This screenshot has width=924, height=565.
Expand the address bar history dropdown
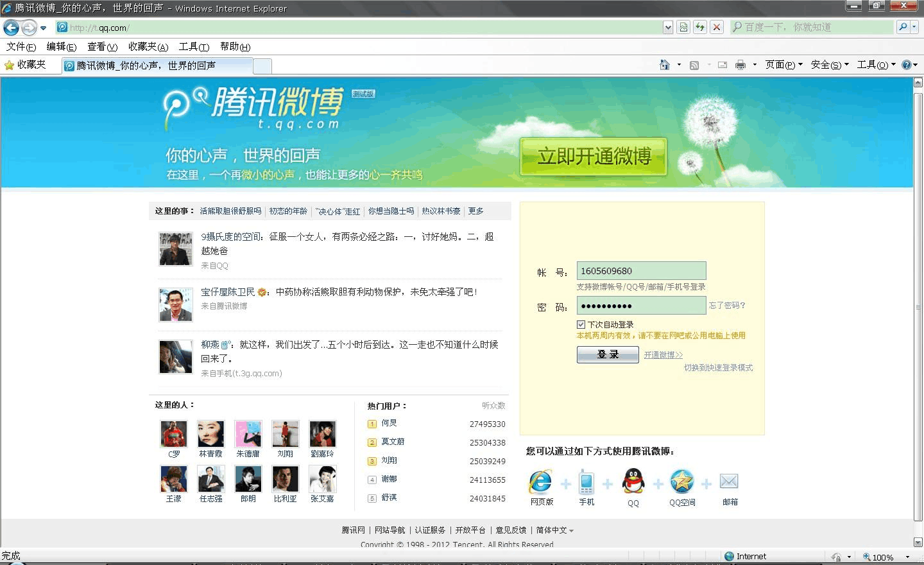[668, 28]
